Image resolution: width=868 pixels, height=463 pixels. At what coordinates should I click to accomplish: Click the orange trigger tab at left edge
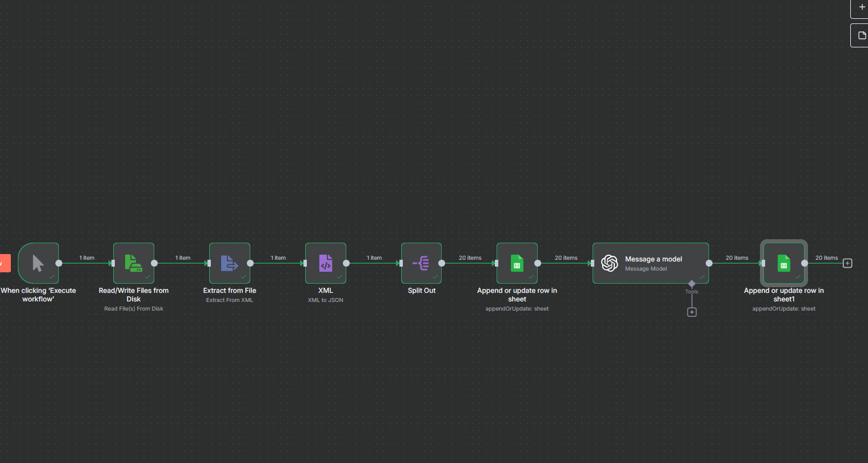coord(5,263)
